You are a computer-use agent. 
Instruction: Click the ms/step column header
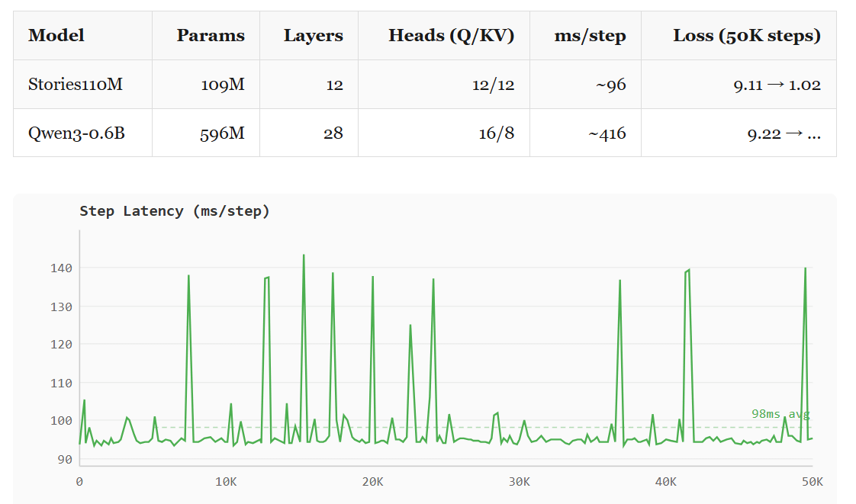coord(591,35)
